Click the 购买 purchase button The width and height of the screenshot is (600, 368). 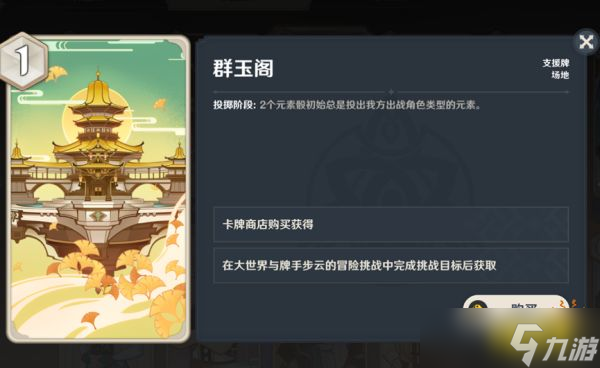pos(515,303)
